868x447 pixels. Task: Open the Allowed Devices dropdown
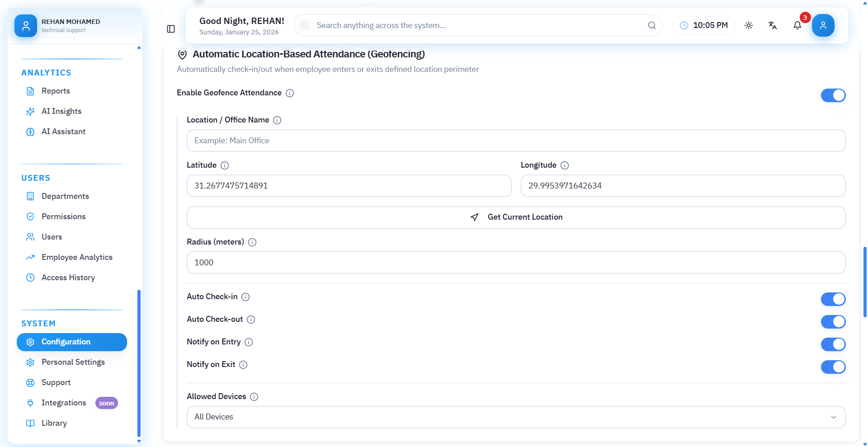(515, 417)
